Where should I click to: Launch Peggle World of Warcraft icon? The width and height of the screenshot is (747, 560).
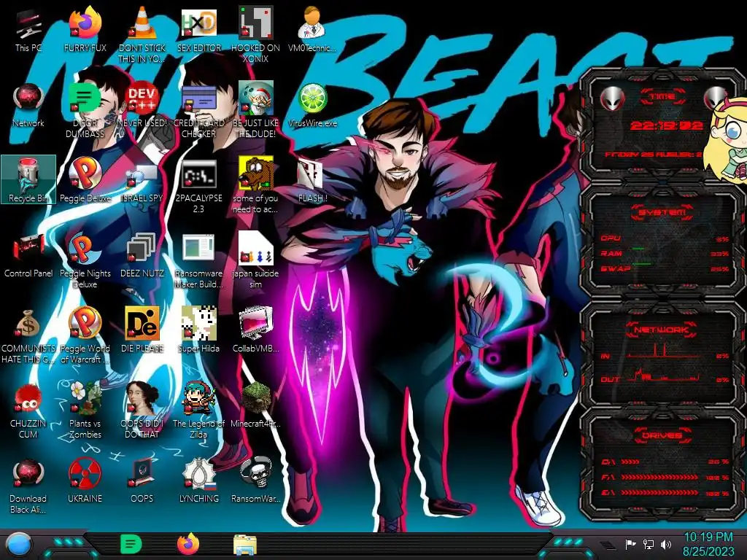pyautogui.click(x=85, y=335)
